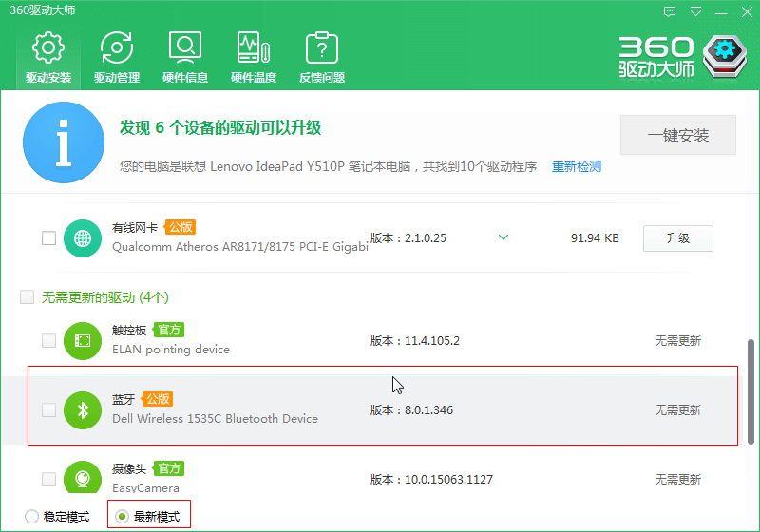Click the 一键安装 one-click install button
Screen dimensions: 760x532
[x=678, y=135]
